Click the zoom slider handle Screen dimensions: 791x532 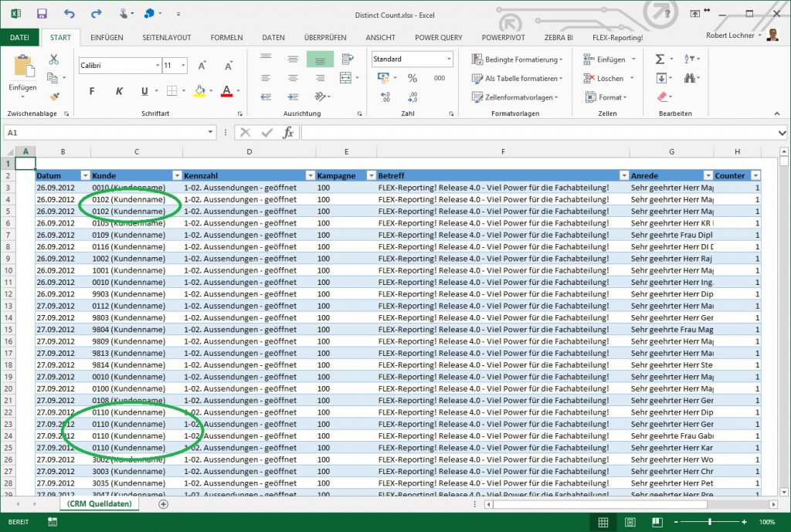click(x=710, y=522)
